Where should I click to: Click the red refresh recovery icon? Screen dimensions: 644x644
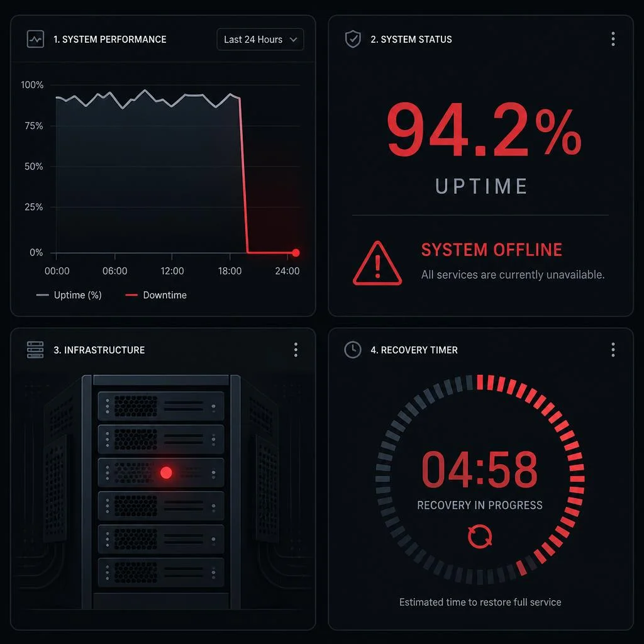point(480,536)
